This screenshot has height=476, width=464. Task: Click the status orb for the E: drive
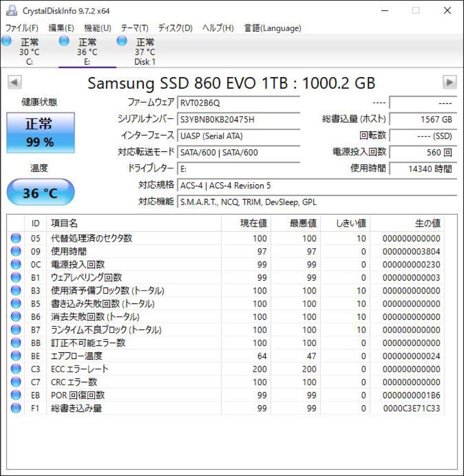64,41
